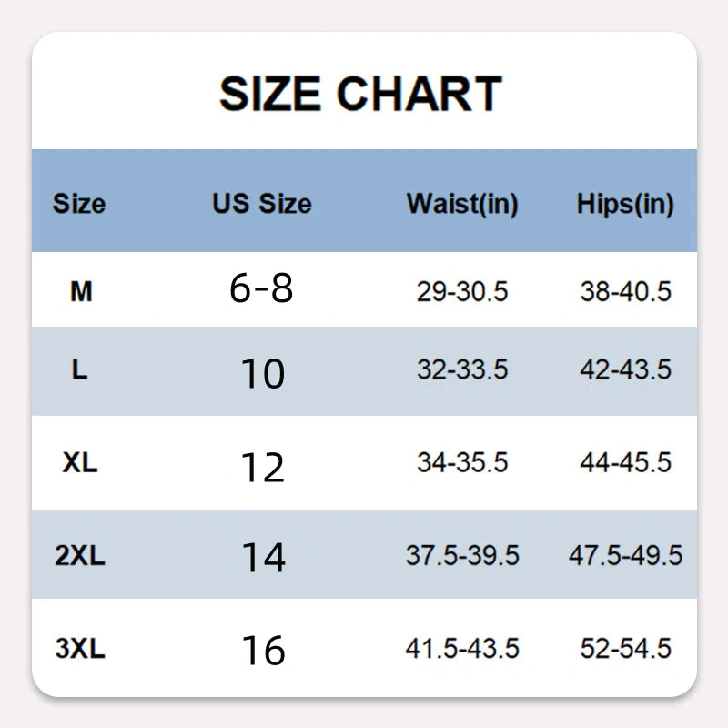Select the 3XL size label

80,649
